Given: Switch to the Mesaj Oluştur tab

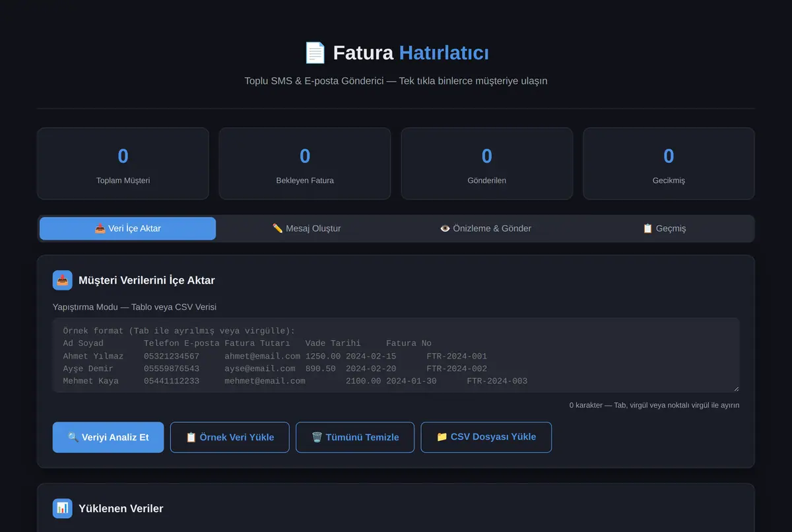Looking at the screenshot, I should [x=306, y=228].
